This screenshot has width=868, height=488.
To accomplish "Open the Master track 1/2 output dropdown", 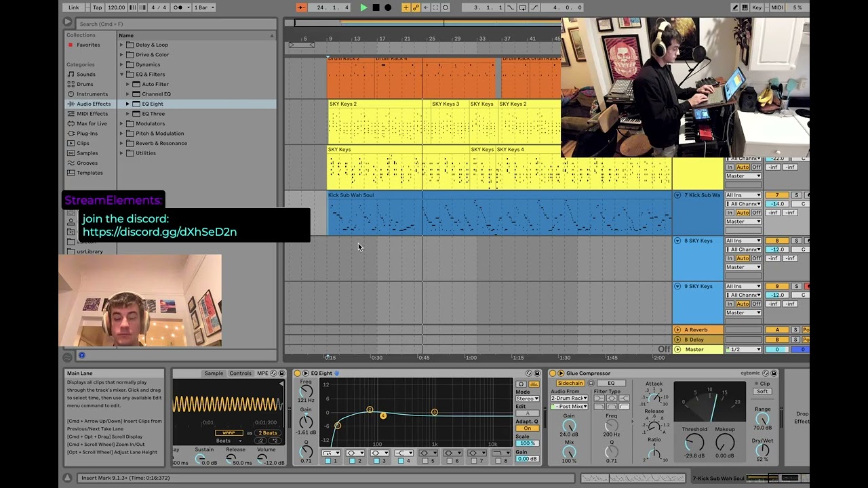I will coord(743,350).
